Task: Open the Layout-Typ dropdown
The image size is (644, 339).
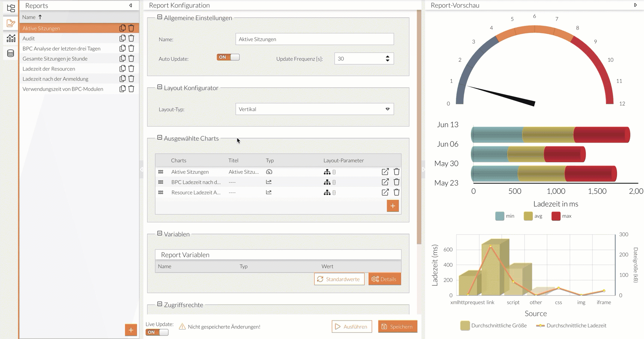Action: 387,109
